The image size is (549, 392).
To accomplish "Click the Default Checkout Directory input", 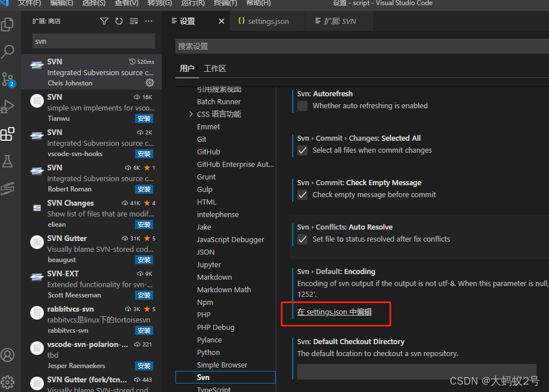I will pos(417,371).
